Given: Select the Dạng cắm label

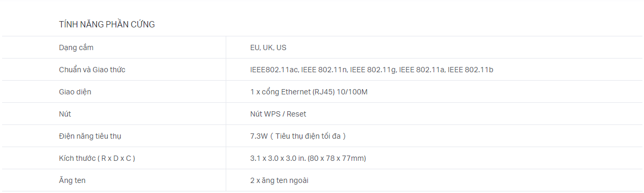Looking at the screenshot, I should click(76, 47).
